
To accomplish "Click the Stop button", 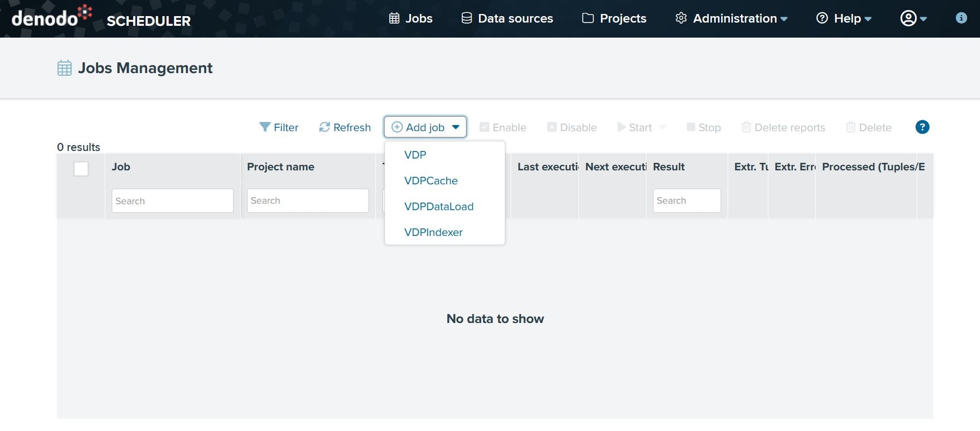I will tap(703, 127).
